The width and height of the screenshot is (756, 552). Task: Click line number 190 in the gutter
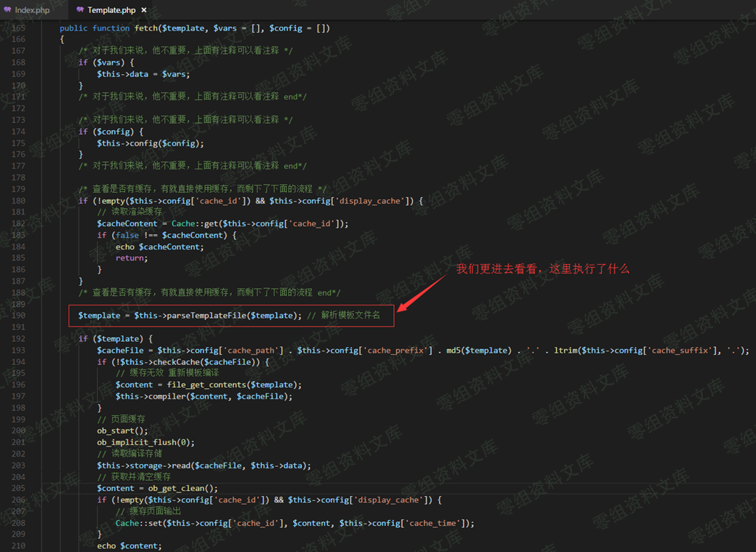[19, 316]
